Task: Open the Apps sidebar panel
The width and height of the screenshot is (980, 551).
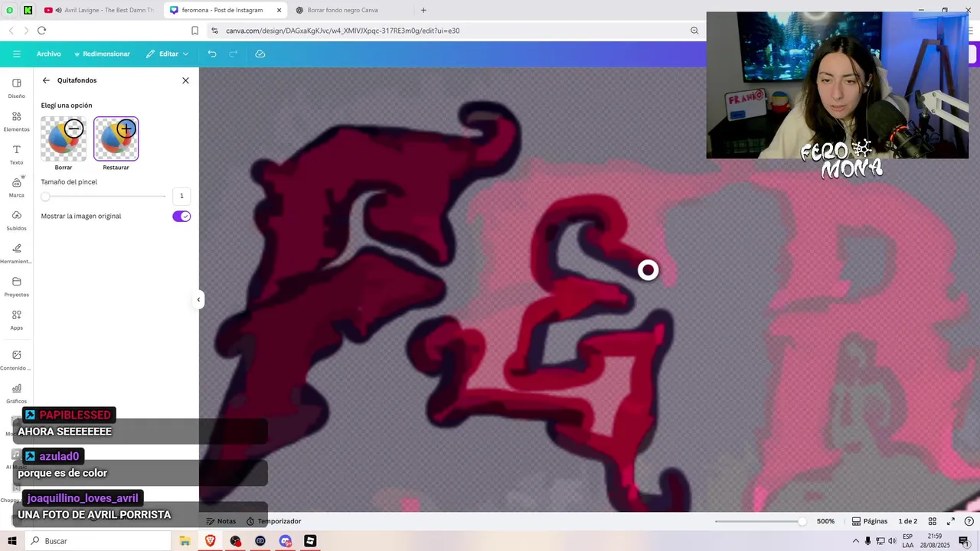Action: [x=17, y=319]
